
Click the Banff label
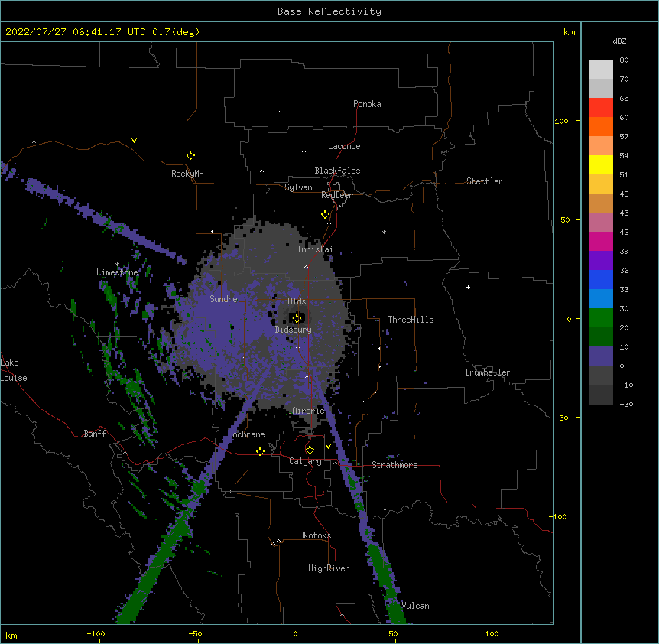coord(95,434)
